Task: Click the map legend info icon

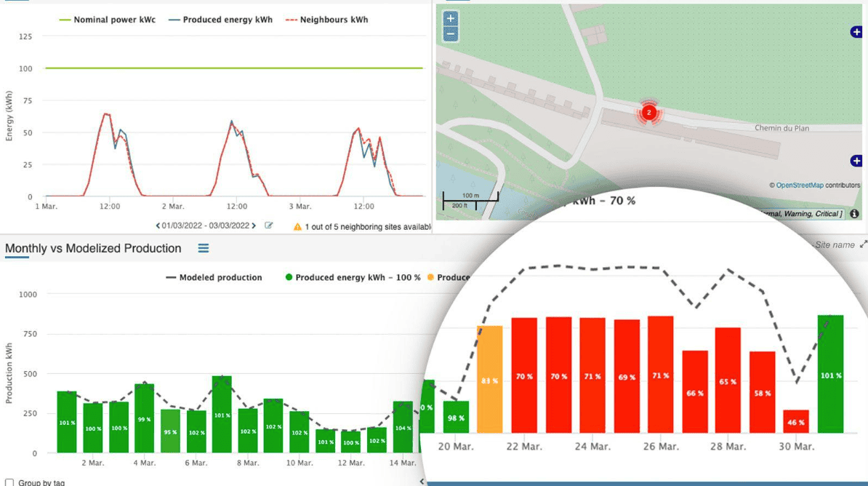Action: point(854,214)
